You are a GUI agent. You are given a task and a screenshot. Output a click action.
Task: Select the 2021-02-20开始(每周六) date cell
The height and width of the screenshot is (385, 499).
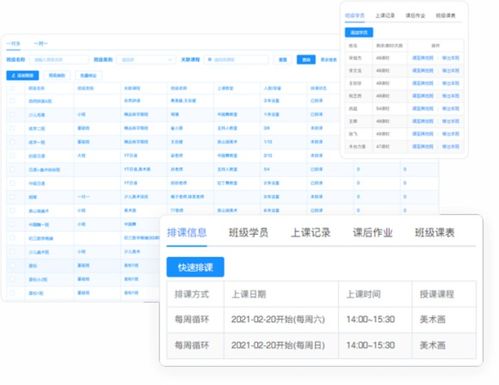(278, 319)
